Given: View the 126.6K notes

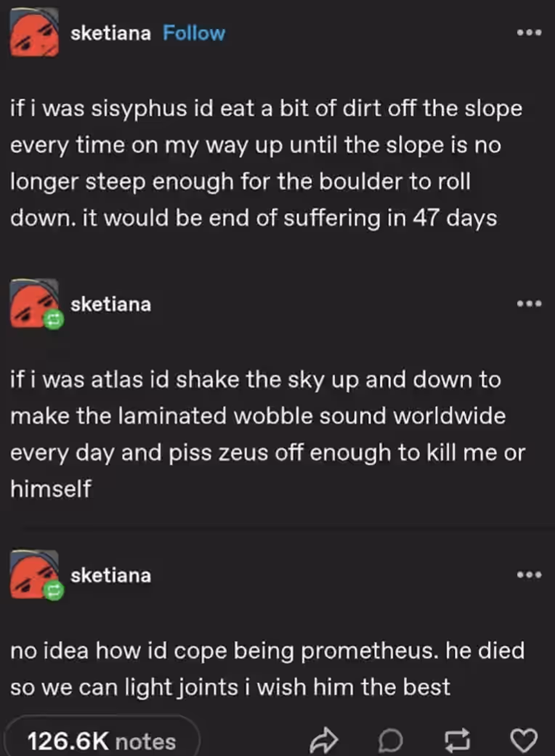Looking at the screenshot, I should click(x=102, y=741).
